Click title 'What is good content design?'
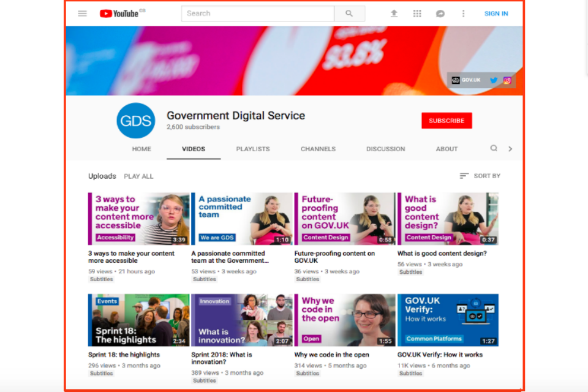 442,254
